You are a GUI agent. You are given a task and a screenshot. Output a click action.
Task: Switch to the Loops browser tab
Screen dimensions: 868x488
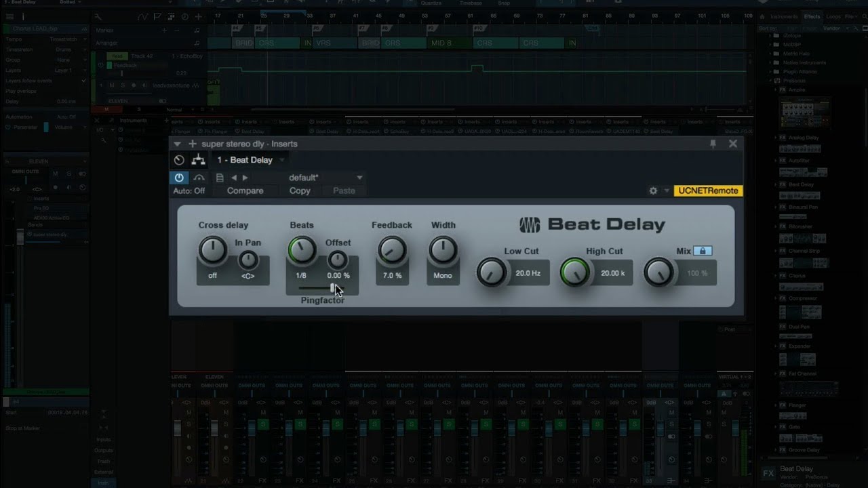click(833, 16)
